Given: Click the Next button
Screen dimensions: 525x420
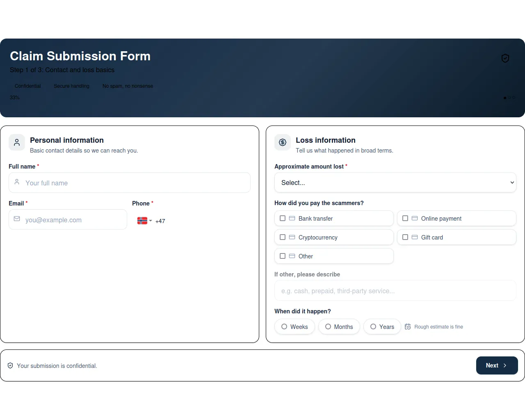Looking at the screenshot, I should (x=497, y=365).
